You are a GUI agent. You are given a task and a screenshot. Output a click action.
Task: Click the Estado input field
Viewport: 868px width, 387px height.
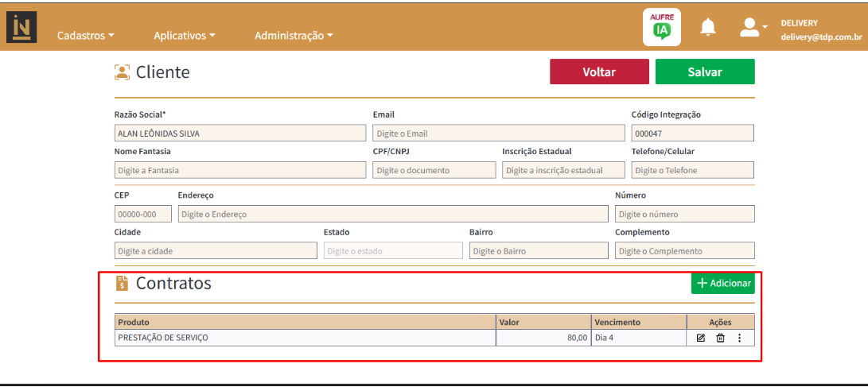pos(393,250)
